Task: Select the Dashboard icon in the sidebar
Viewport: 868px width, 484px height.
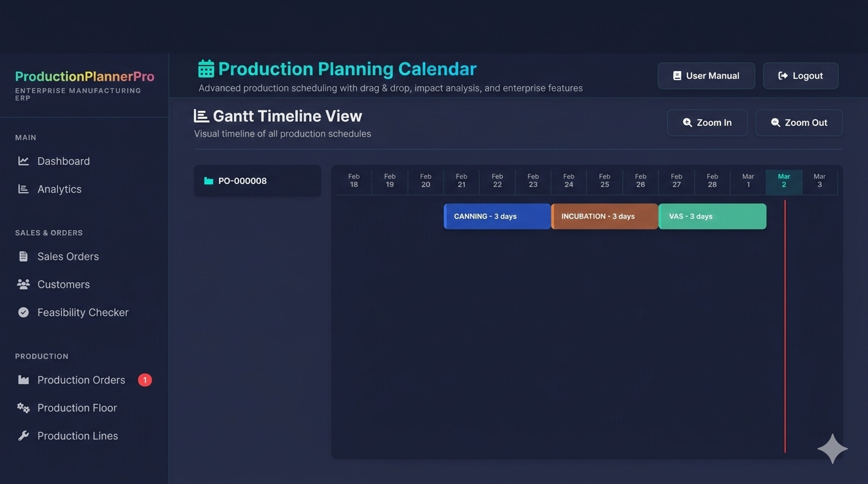Action: click(23, 161)
